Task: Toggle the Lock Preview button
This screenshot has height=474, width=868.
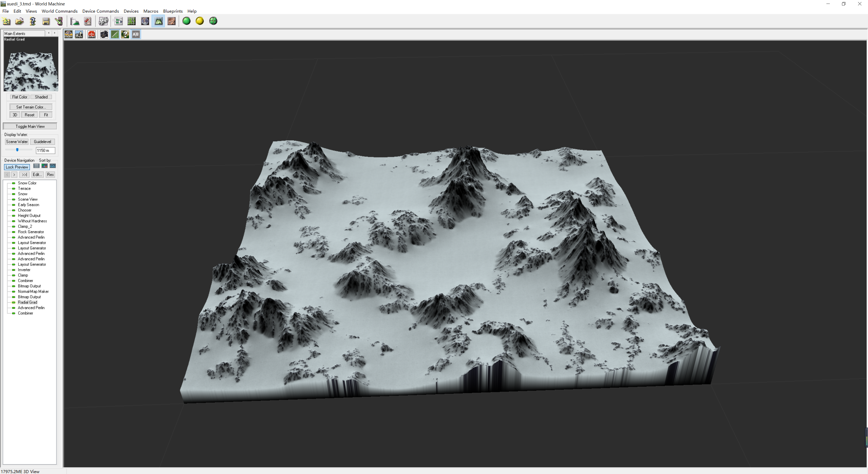Action: click(x=17, y=167)
